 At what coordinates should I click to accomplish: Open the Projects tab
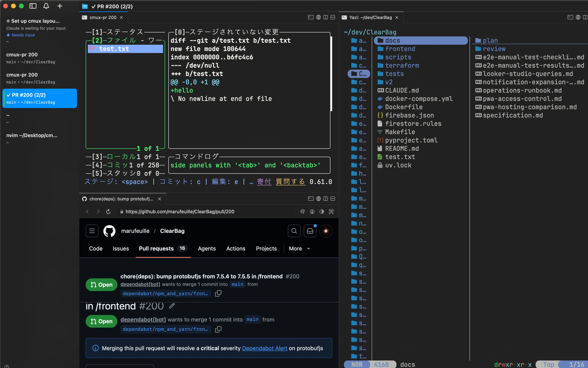click(x=266, y=248)
